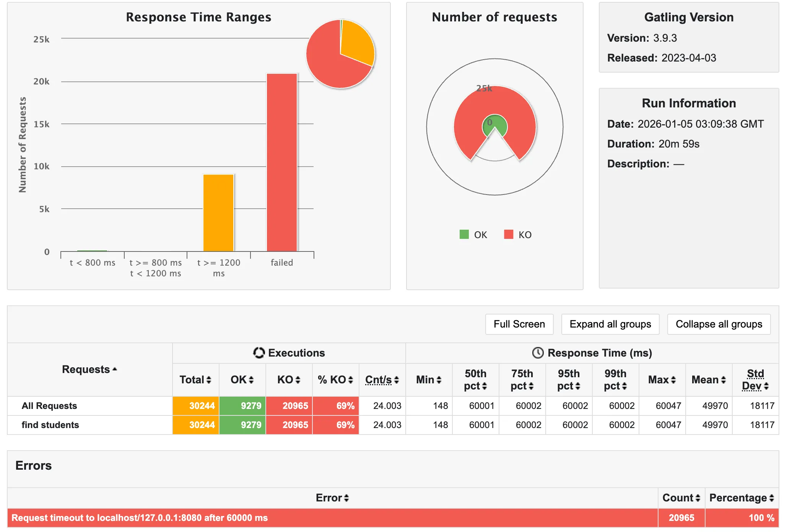The width and height of the screenshot is (787, 532).
Task: Sort by 95th pct column
Action: [569, 380]
